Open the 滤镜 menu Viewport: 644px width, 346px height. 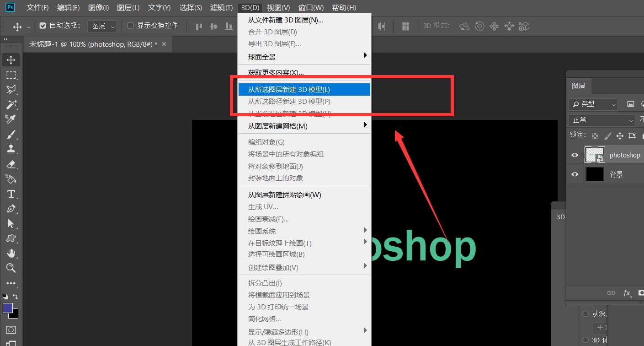click(221, 7)
